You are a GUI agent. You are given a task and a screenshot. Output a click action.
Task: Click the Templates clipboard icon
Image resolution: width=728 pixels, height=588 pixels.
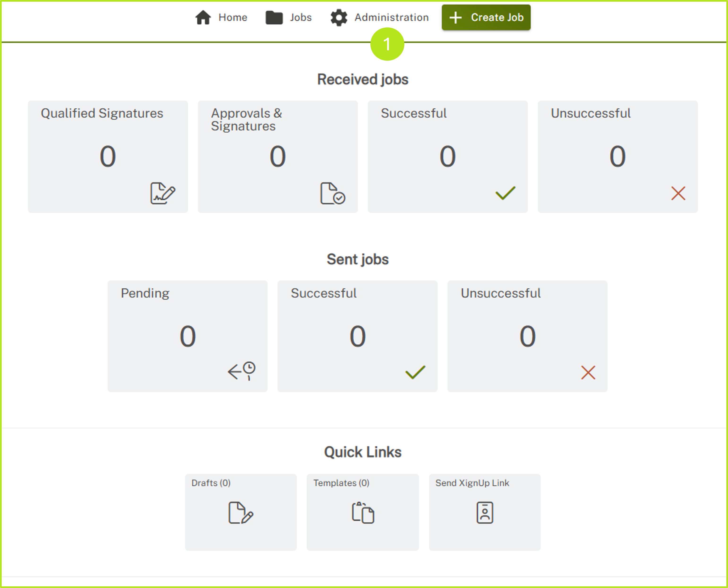click(x=363, y=512)
